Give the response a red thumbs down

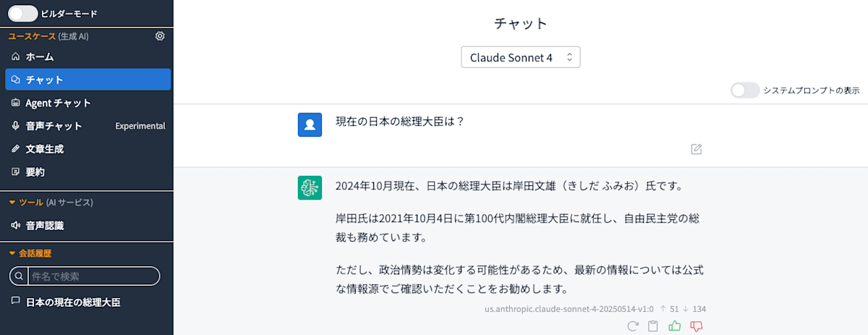697,326
